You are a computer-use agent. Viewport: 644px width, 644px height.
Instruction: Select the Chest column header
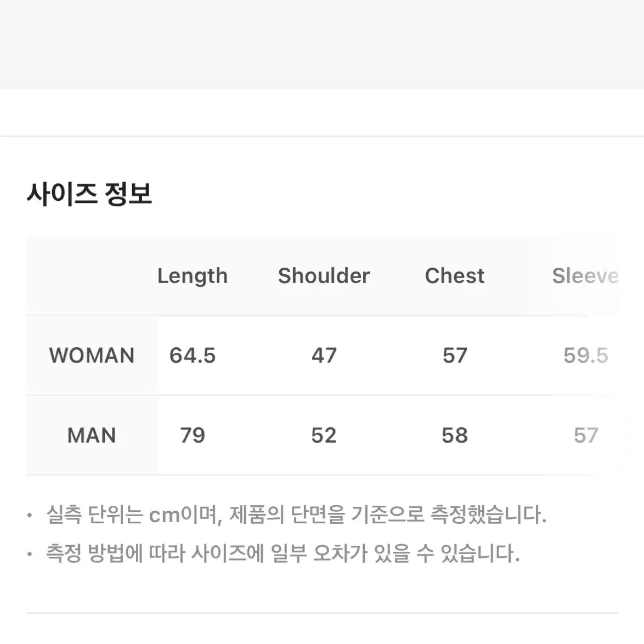(455, 275)
